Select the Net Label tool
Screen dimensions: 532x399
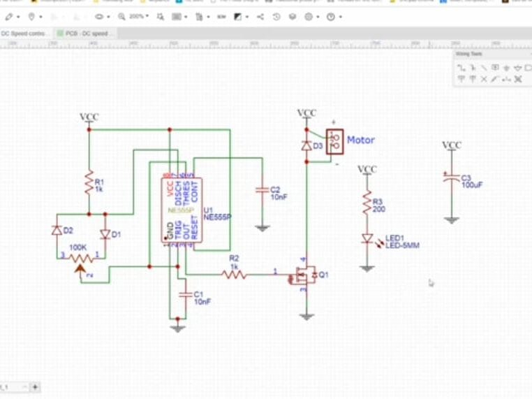click(496, 68)
